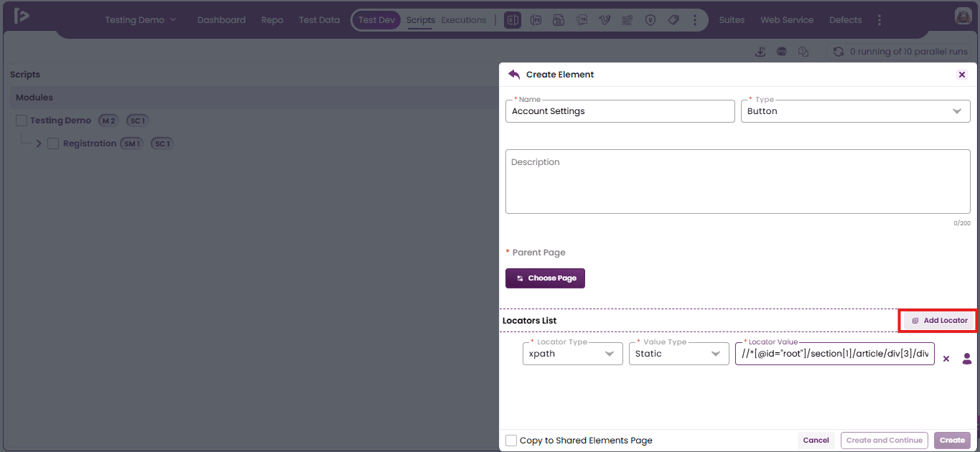Click the Choose Page button
Screen dimensions: 980x452
coord(545,278)
